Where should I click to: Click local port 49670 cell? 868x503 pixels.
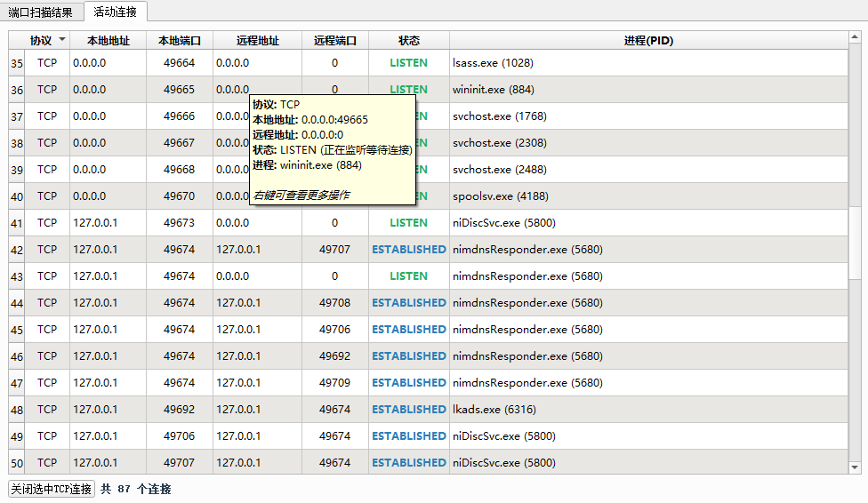[x=180, y=196]
